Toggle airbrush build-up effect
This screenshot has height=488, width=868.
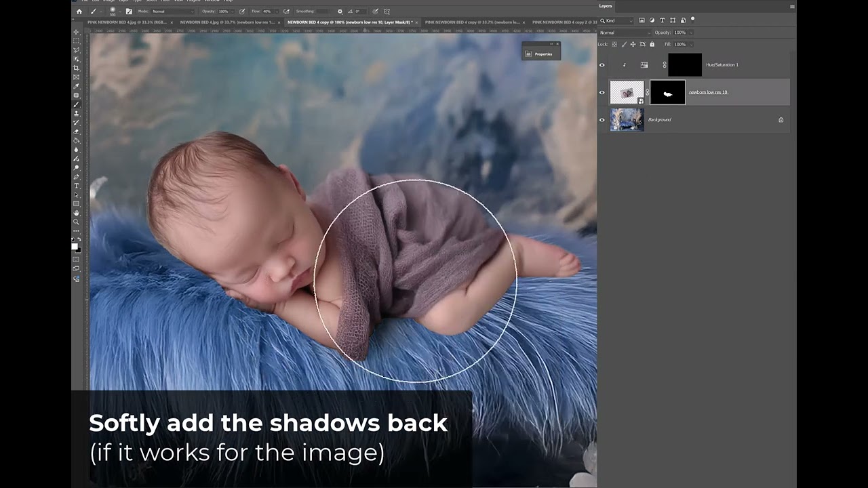287,12
